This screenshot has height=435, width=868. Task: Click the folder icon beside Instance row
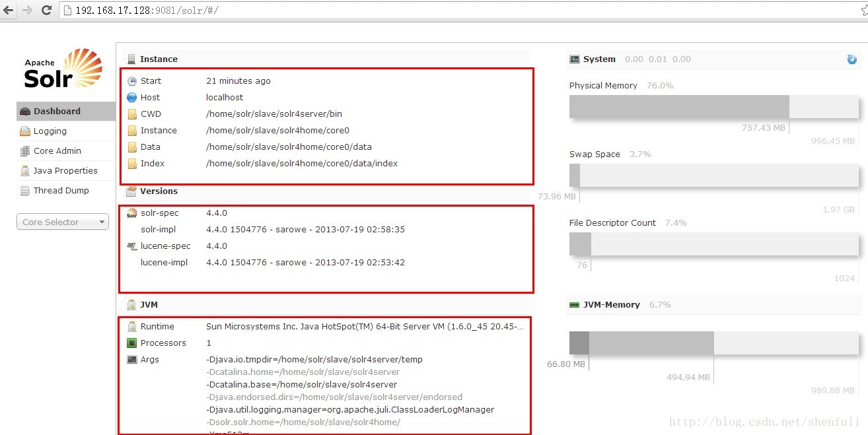pos(132,130)
